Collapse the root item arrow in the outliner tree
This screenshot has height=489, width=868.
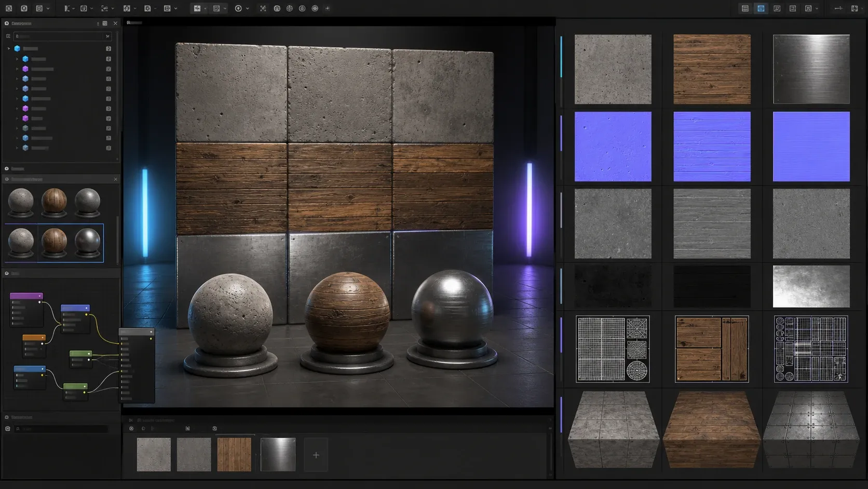click(x=9, y=48)
